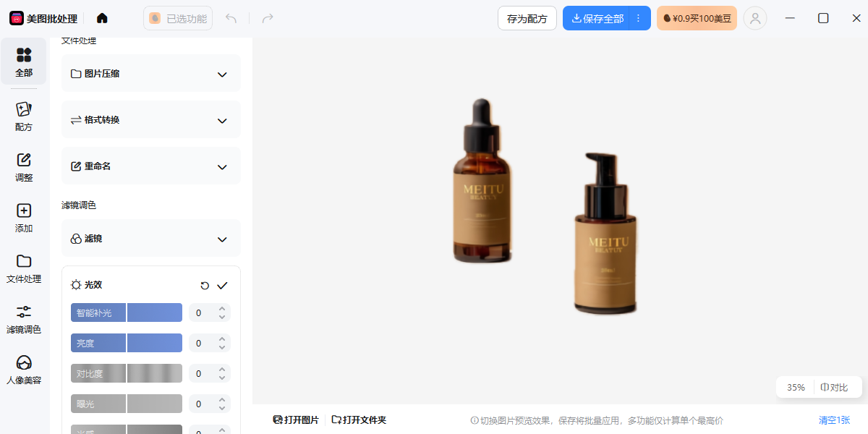Open the 添加 add section in sidebar
Screen dimensions: 868x434
point(24,218)
